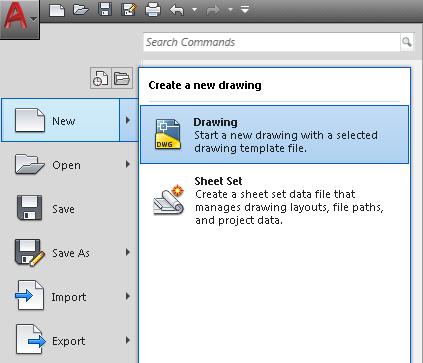Choose Sheet Set option
The image size is (423, 363).
[x=274, y=200]
